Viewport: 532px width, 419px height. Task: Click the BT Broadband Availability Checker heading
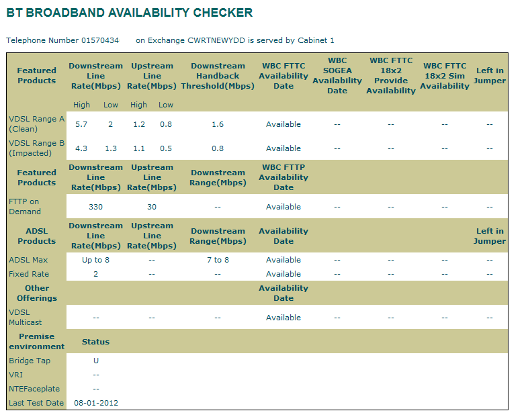point(129,13)
